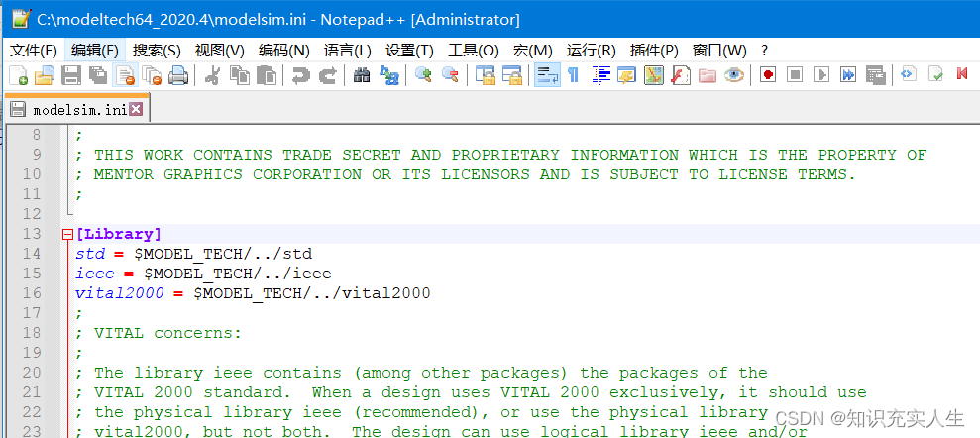Toggle the Word Wrap button

(547, 75)
